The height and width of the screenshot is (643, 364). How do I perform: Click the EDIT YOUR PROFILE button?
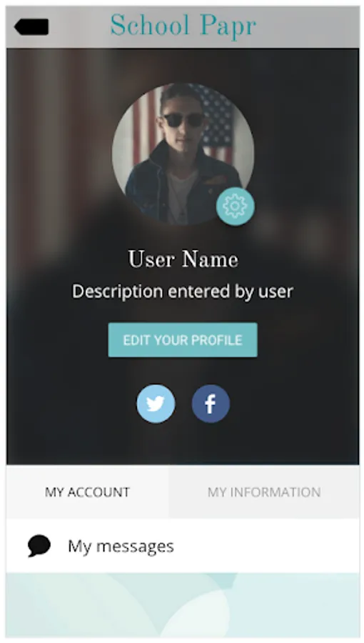click(x=183, y=340)
